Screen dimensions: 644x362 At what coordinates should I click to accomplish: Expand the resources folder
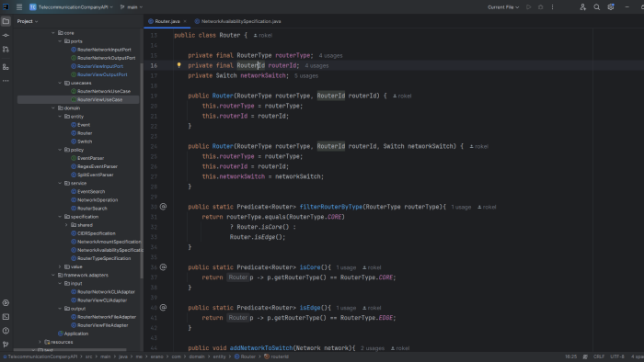click(x=40, y=342)
